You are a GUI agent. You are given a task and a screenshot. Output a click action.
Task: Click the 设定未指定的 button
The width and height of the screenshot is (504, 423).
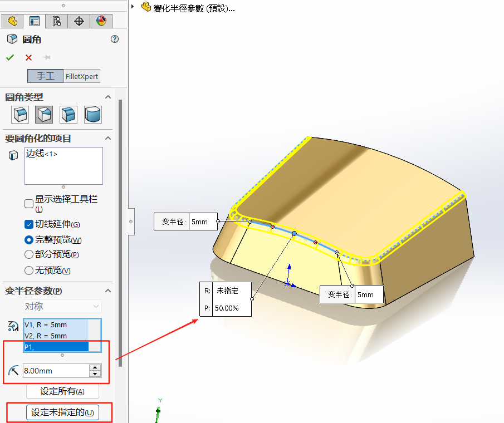tap(62, 412)
